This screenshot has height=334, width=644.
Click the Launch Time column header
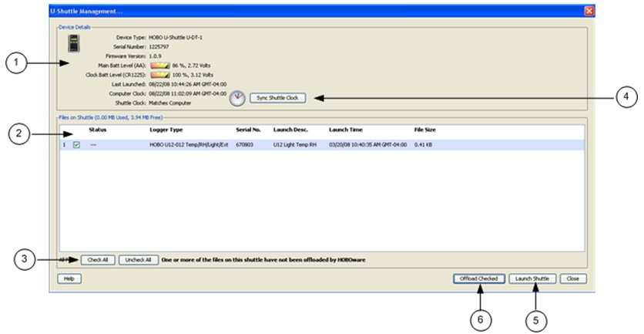346,130
